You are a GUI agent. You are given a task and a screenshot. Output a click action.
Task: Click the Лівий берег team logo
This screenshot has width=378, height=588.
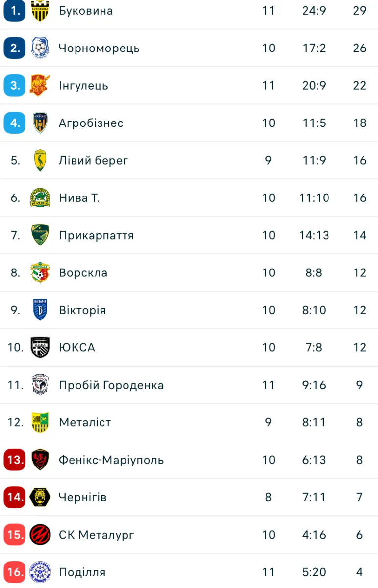40,160
